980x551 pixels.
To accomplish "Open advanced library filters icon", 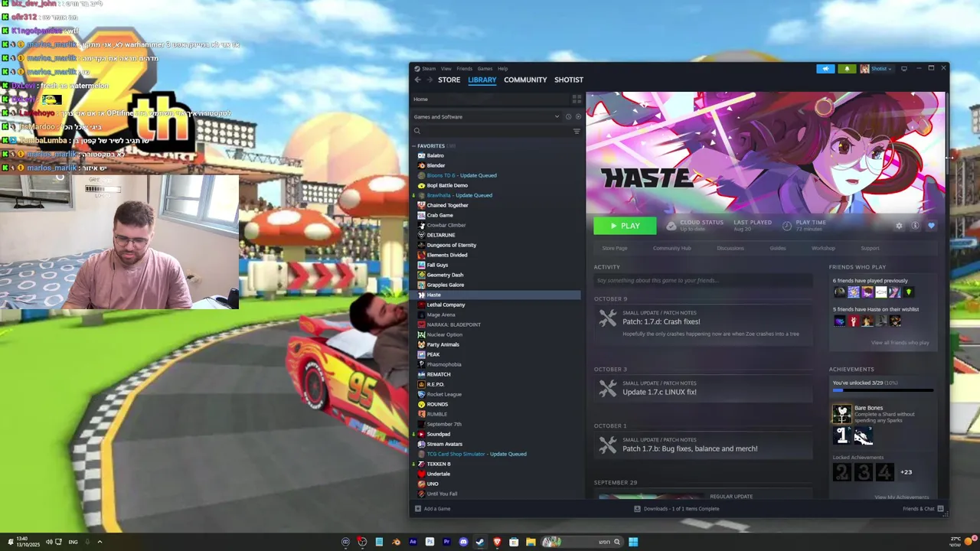I will 577,132.
